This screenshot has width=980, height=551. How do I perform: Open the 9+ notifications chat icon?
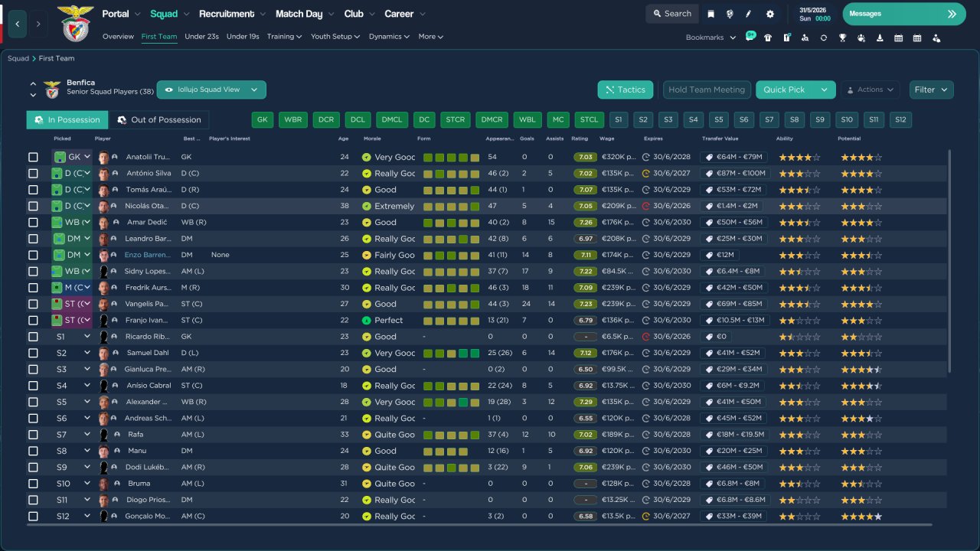[x=750, y=37]
